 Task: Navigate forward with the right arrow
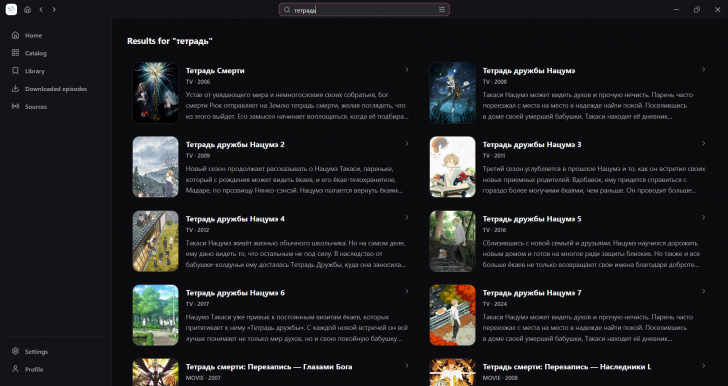(x=54, y=9)
